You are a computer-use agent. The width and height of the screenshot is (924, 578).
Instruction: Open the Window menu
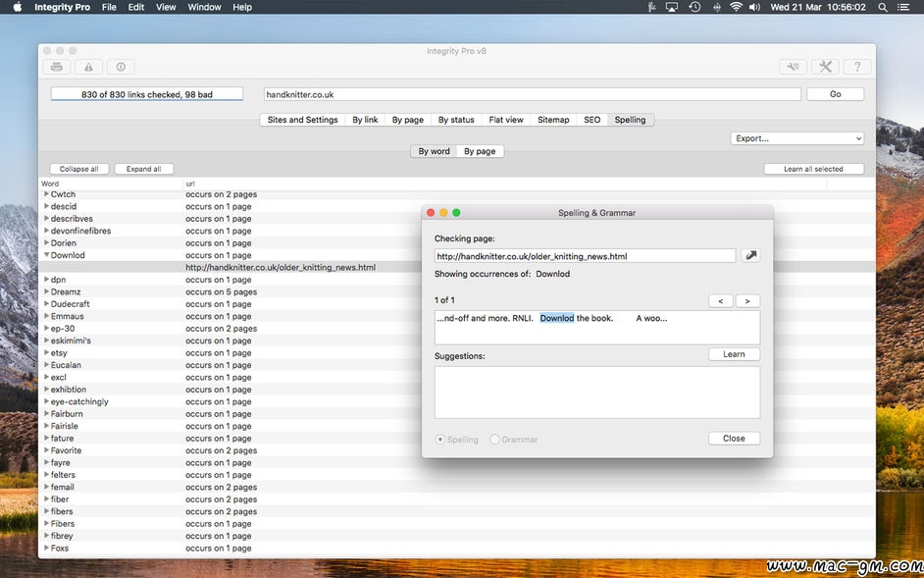click(x=204, y=7)
